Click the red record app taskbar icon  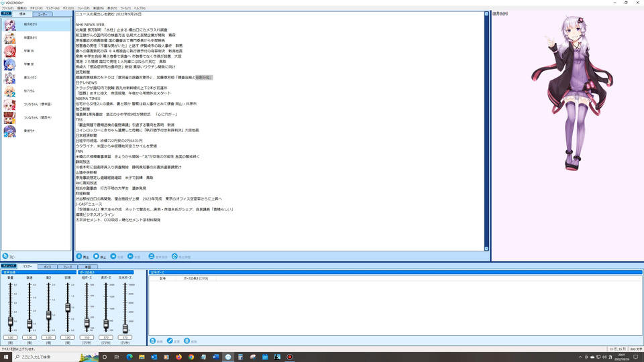[290, 357]
